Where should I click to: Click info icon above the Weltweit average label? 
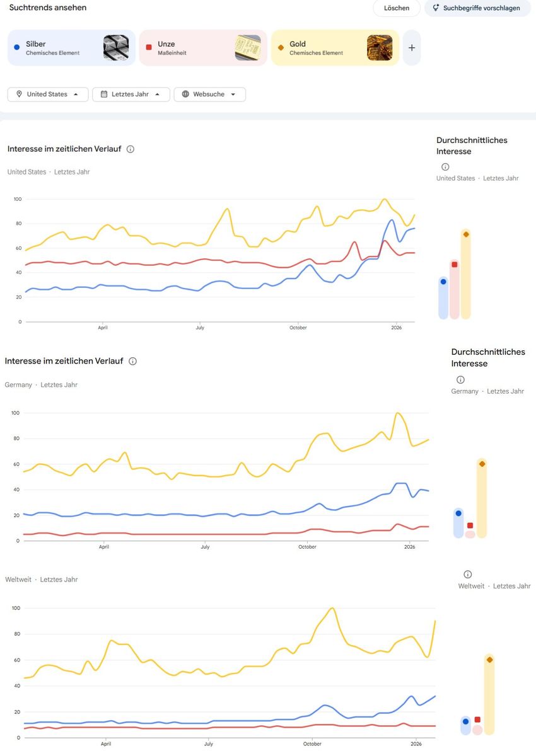click(x=468, y=575)
